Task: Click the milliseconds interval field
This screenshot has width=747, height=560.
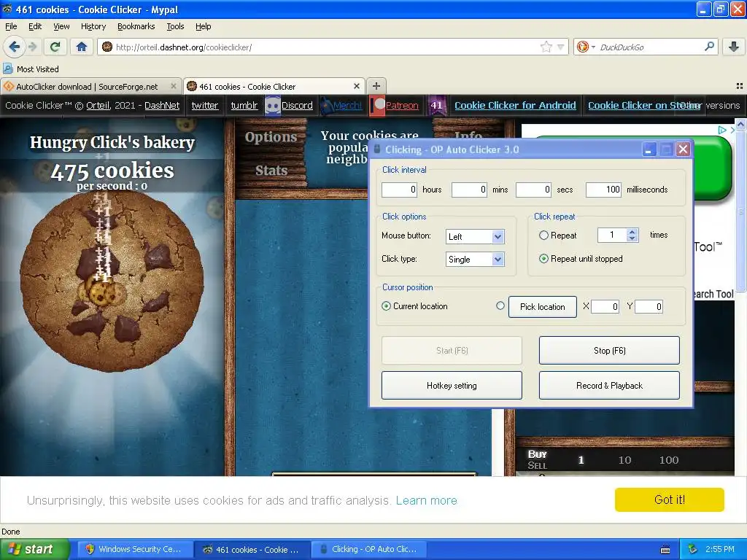Action: click(603, 190)
